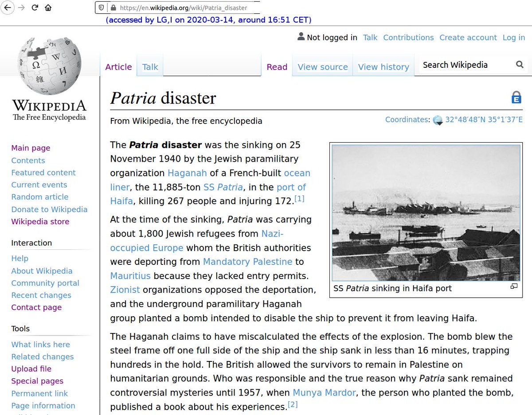Click the browser forward arrow button

point(21,8)
